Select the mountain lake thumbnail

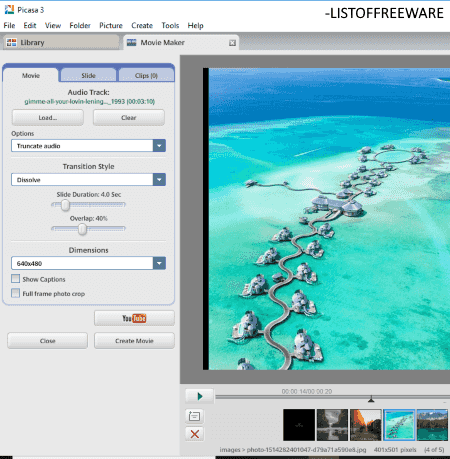pyautogui.click(x=432, y=425)
